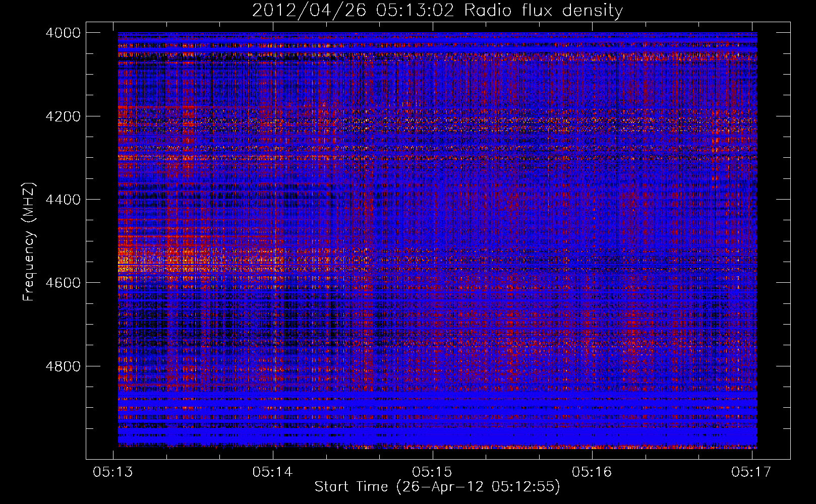Click the plot title '2012/04/26 05:13:02 Radio flux density'

click(x=437, y=11)
